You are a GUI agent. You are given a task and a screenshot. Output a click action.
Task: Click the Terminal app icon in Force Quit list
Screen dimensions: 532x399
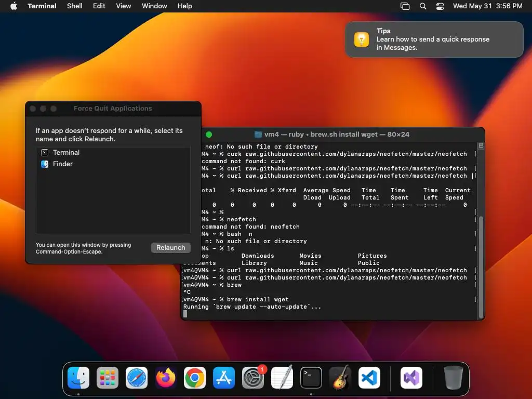coord(45,153)
